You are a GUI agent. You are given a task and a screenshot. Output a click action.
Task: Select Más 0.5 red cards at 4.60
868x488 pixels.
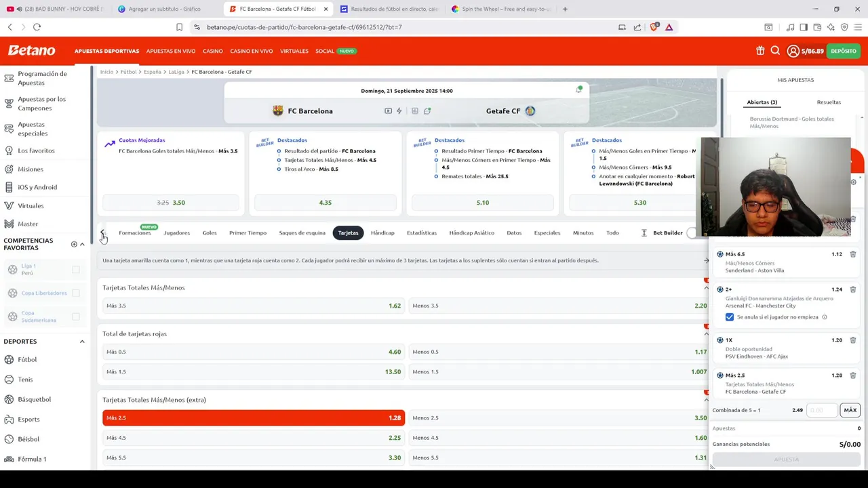[x=254, y=352]
